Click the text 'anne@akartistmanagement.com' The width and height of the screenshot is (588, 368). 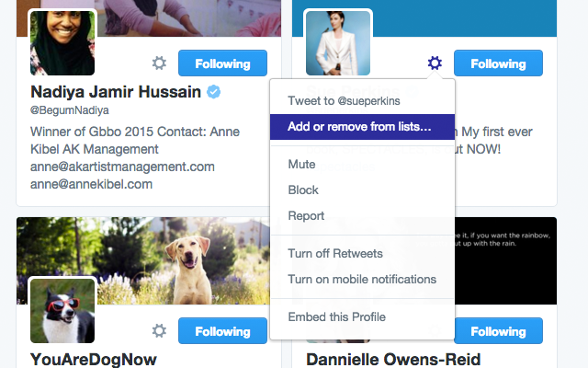click(122, 167)
